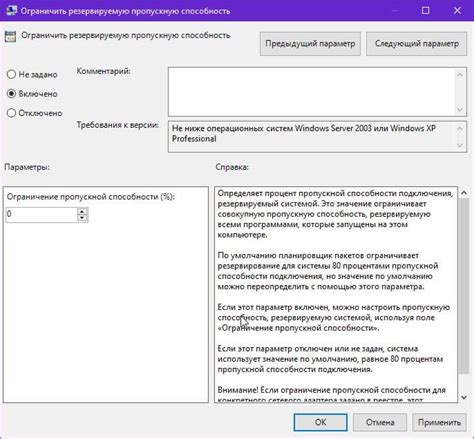Click the policy setting icon beside heading
Screen dimensions: 474x439
(10, 37)
